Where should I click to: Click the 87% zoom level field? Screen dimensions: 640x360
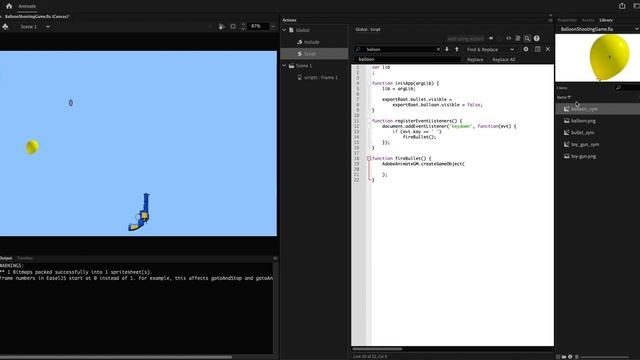(x=258, y=26)
